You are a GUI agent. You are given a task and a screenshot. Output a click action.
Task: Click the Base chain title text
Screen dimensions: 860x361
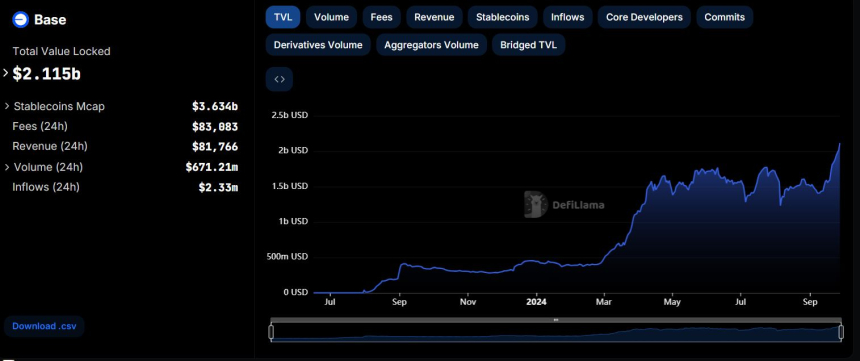[x=50, y=20]
